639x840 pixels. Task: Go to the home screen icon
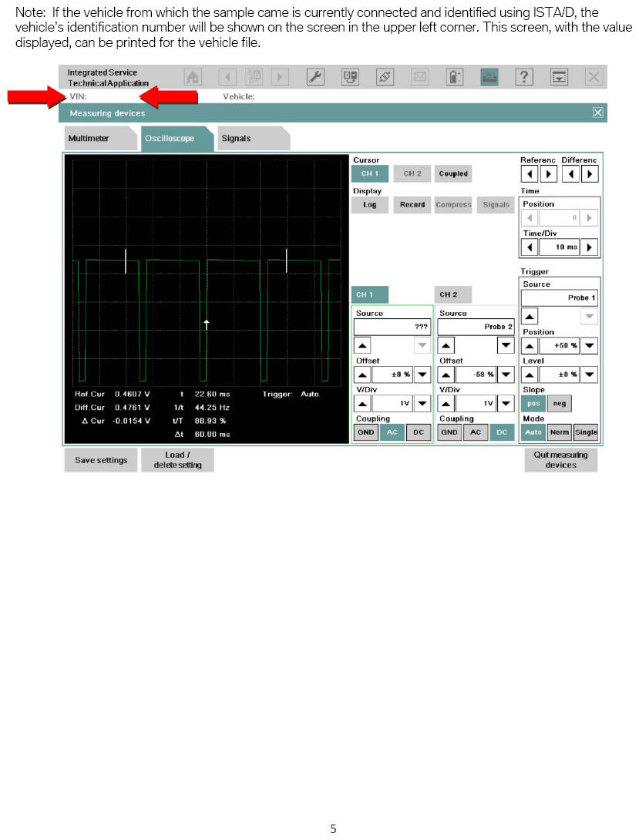193,77
